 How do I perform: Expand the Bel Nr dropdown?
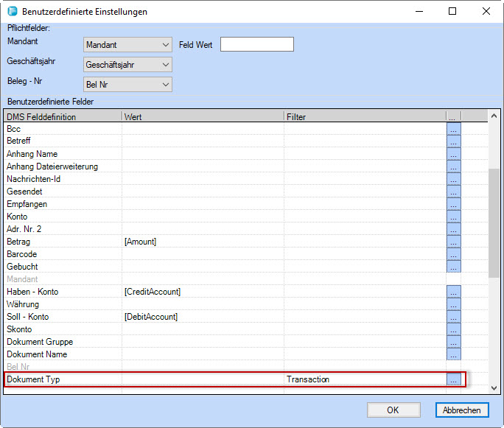[127, 85]
